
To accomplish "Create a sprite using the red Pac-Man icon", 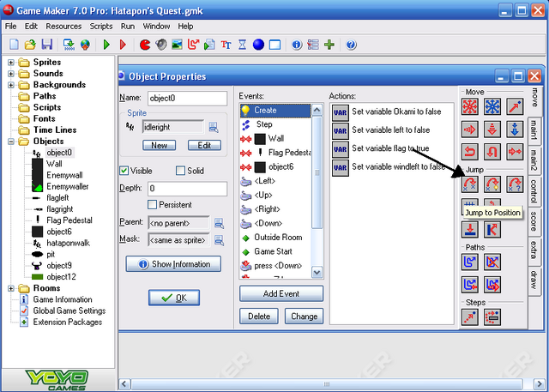I will [145, 45].
